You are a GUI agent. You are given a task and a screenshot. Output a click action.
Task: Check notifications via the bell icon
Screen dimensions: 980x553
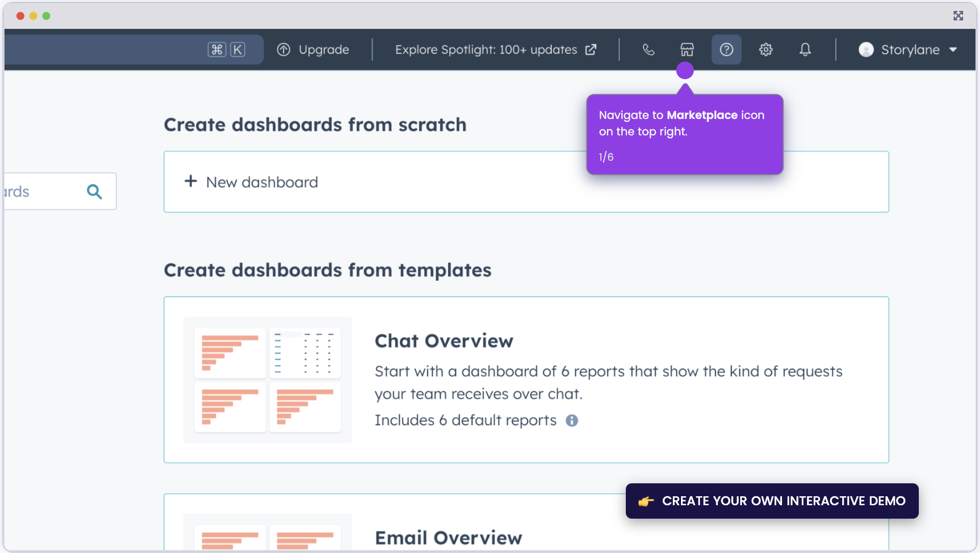coord(805,49)
